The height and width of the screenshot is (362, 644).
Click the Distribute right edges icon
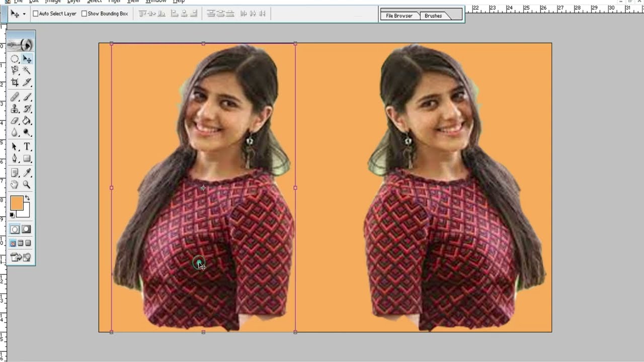pyautogui.click(x=262, y=14)
